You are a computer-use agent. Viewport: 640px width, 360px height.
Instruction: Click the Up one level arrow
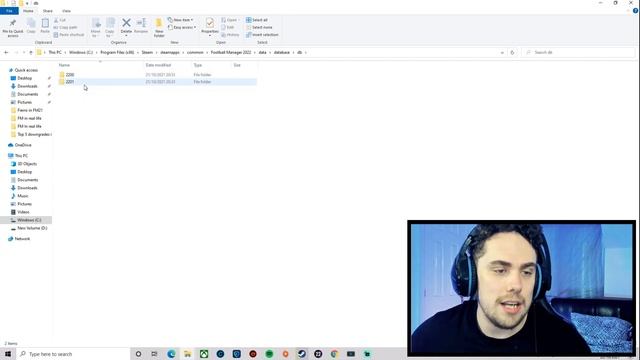[x=31, y=52]
